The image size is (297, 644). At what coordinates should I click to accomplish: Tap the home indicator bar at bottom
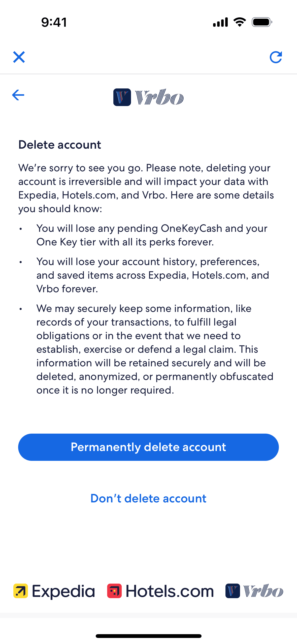tap(148, 636)
